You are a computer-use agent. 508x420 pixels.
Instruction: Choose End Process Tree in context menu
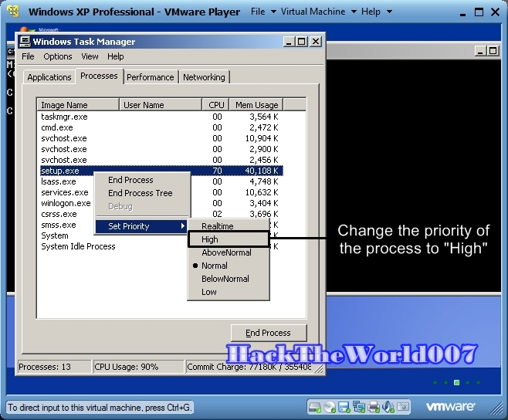[x=142, y=193]
